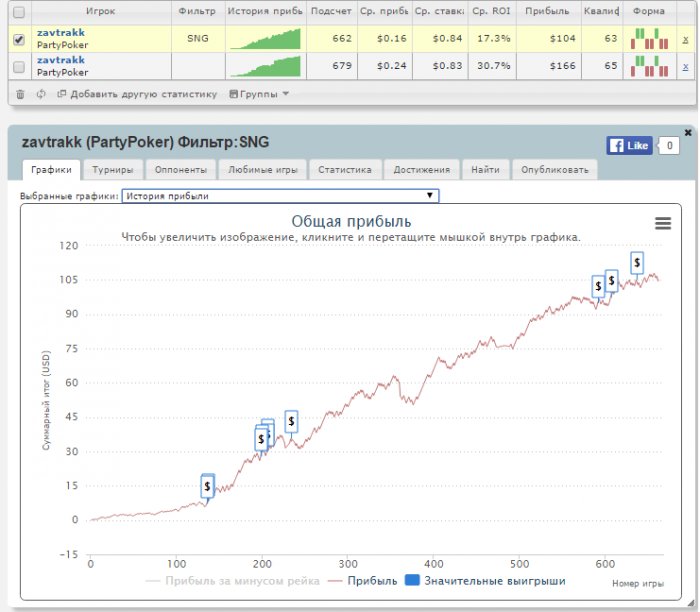Remove the SNG row using its x
700x612 pixels.
tap(685, 39)
